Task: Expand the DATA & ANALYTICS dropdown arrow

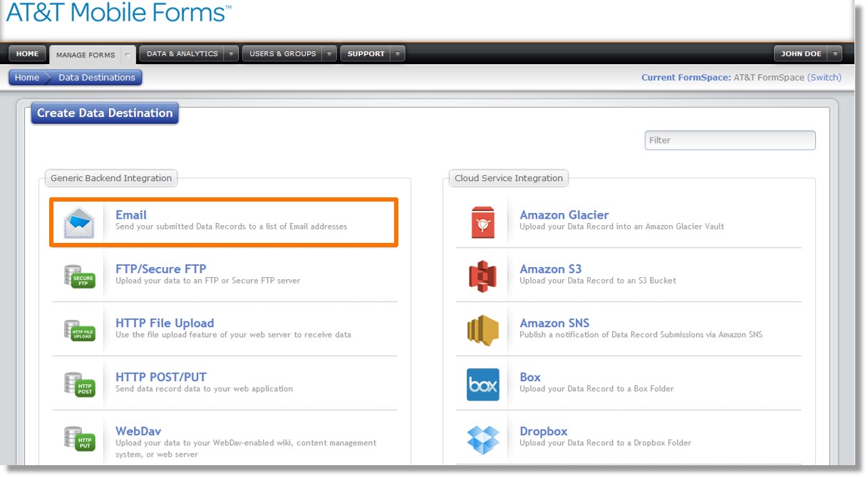Action: coord(231,53)
